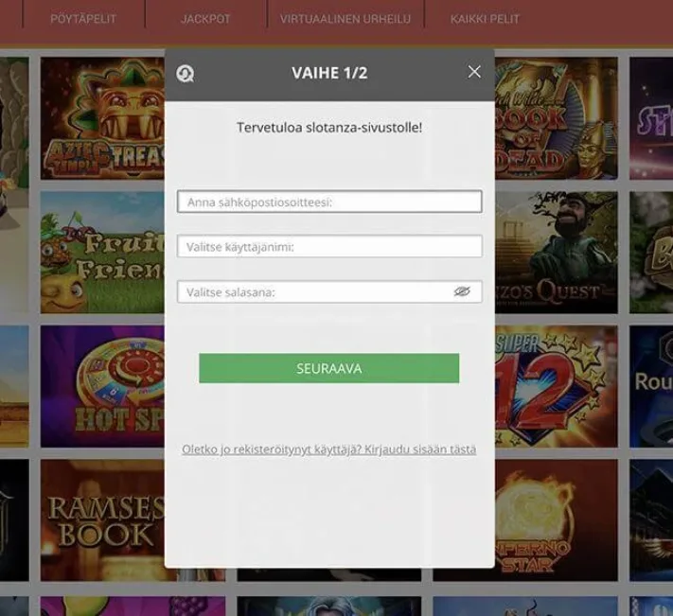Open the Gonzo's Quest game thumbnail

556,253
